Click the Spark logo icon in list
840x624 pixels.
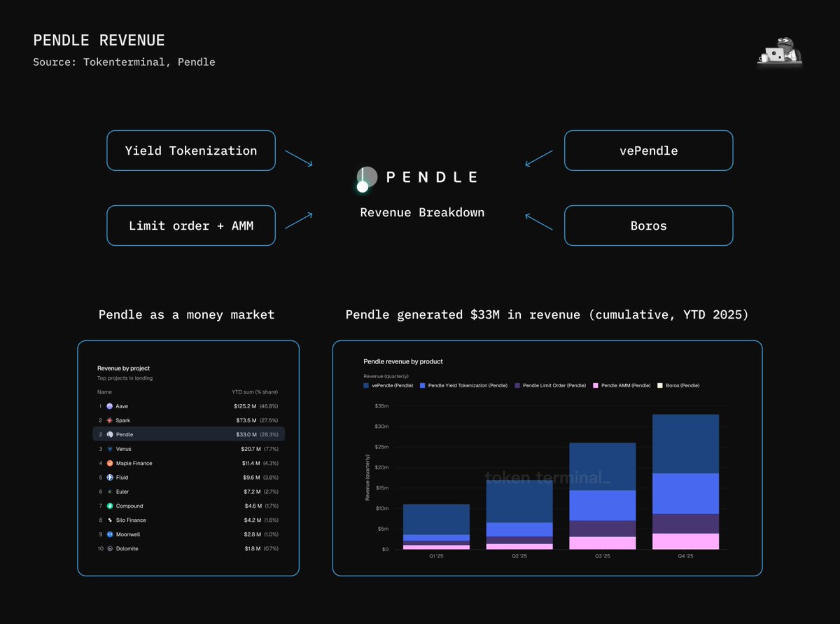(x=110, y=420)
